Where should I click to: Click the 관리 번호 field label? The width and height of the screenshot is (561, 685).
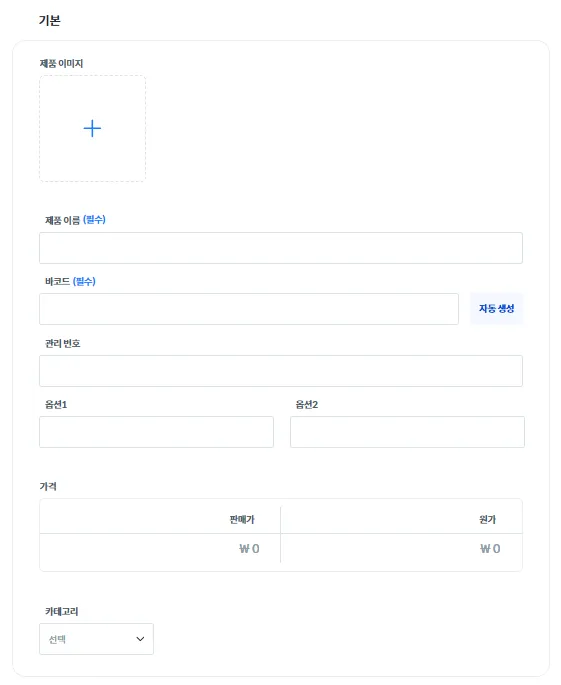click(x=62, y=343)
